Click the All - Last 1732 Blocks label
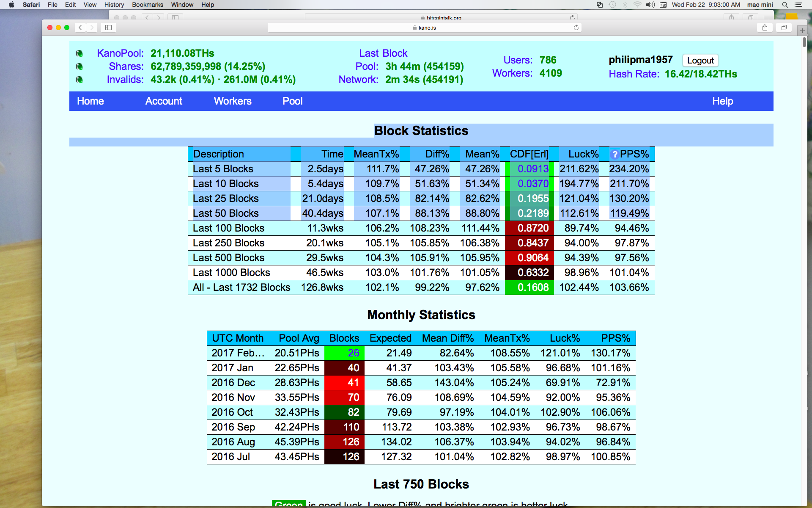This screenshot has width=812, height=508. click(x=241, y=287)
